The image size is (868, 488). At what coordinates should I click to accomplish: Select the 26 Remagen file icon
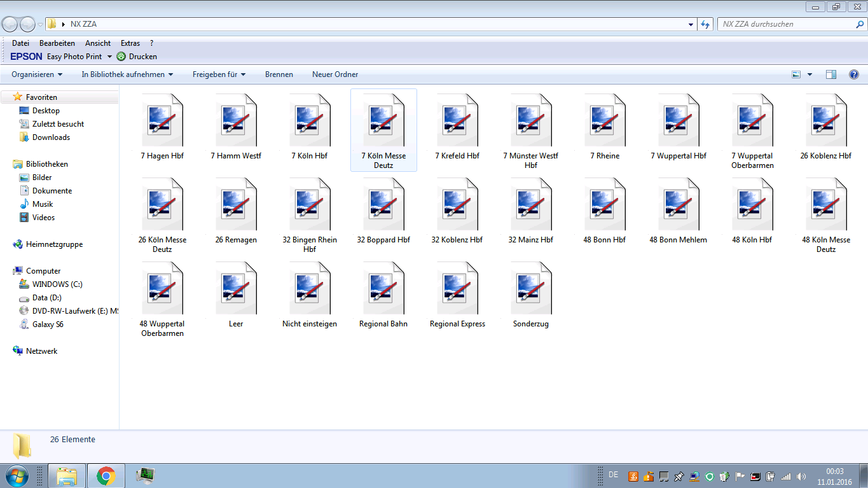(236, 204)
